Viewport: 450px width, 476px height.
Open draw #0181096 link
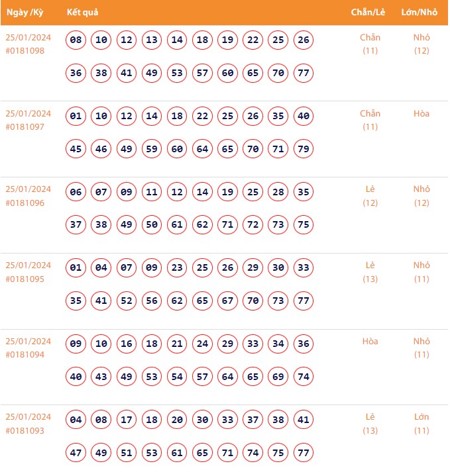[x=25, y=203]
